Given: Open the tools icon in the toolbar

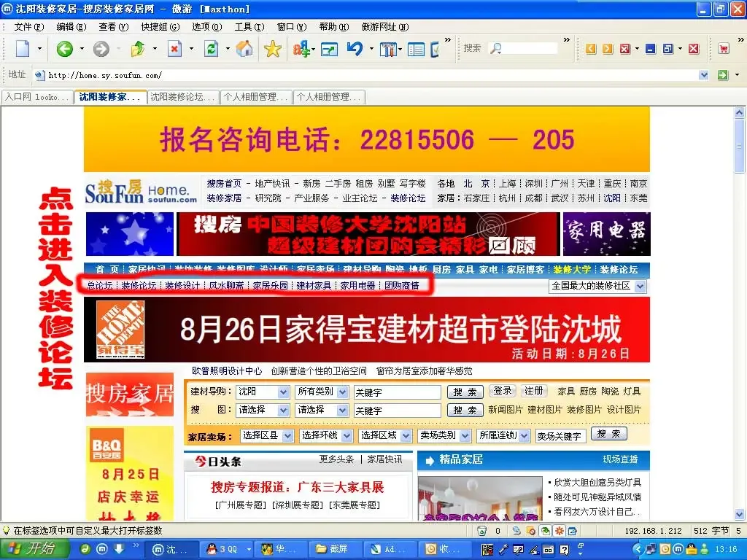Looking at the screenshot, I should [x=388, y=49].
